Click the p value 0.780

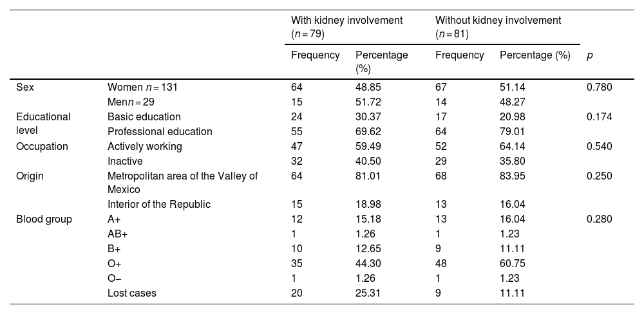pyautogui.click(x=599, y=88)
